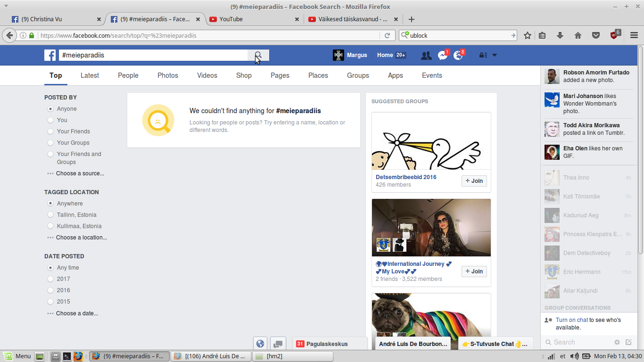
Task: Select the 2015 date filter
Action: click(50, 302)
